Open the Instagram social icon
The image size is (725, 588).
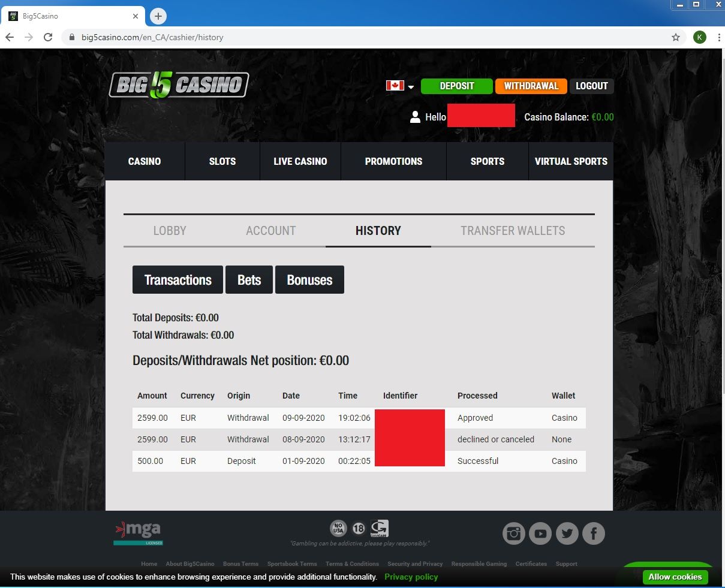point(513,533)
